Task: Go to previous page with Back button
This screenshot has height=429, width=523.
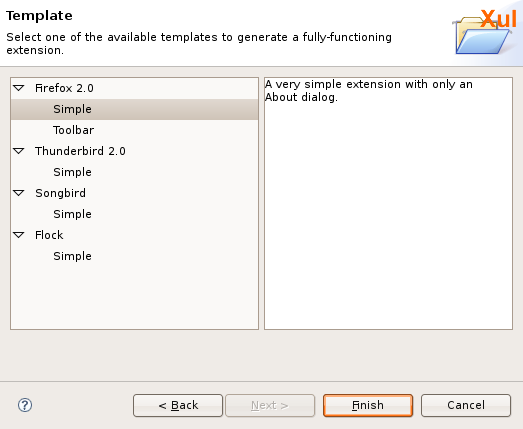Action: point(178,406)
